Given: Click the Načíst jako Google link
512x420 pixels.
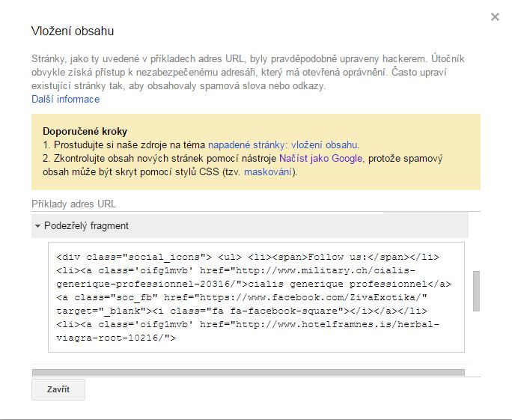Looking at the screenshot, I should pos(321,159).
